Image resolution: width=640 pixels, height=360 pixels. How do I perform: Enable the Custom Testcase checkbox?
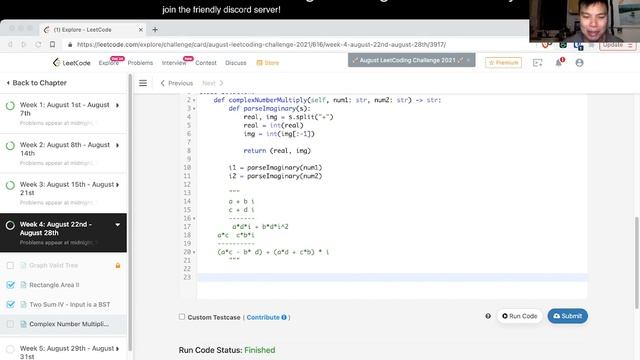[x=182, y=317]
